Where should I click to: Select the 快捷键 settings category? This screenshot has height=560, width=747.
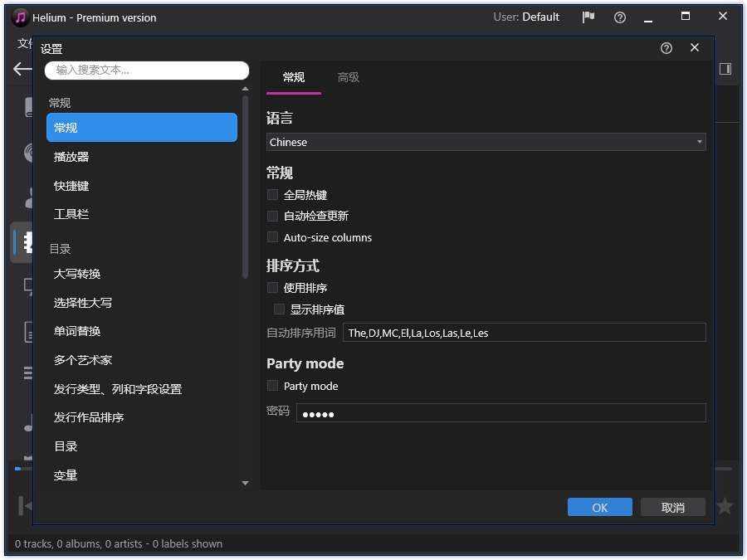pyautogui.click(x=142, y=185)
